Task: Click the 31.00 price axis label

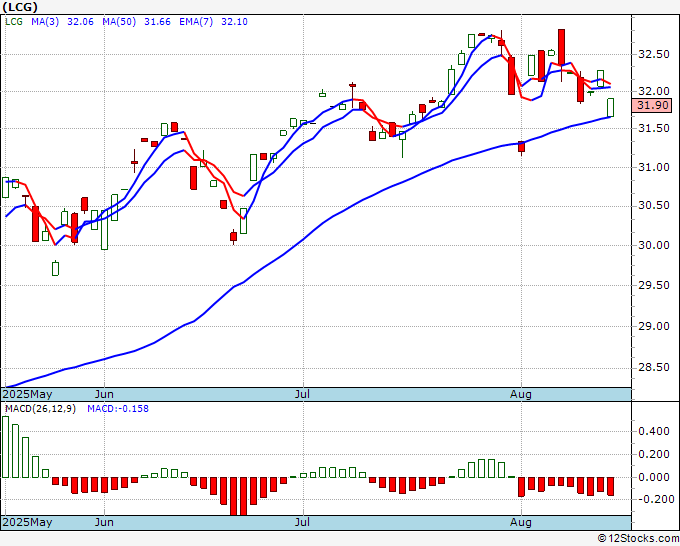Action: [654, 167]
